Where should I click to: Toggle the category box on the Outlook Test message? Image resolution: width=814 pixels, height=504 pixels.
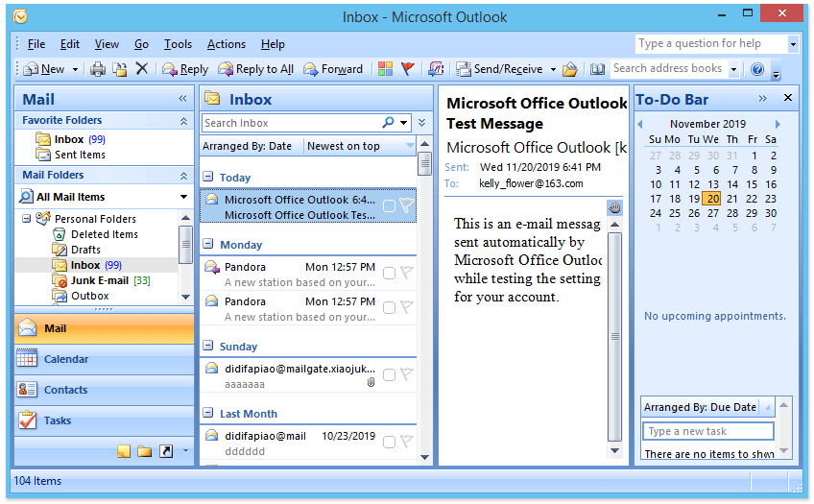pos(389,206)
